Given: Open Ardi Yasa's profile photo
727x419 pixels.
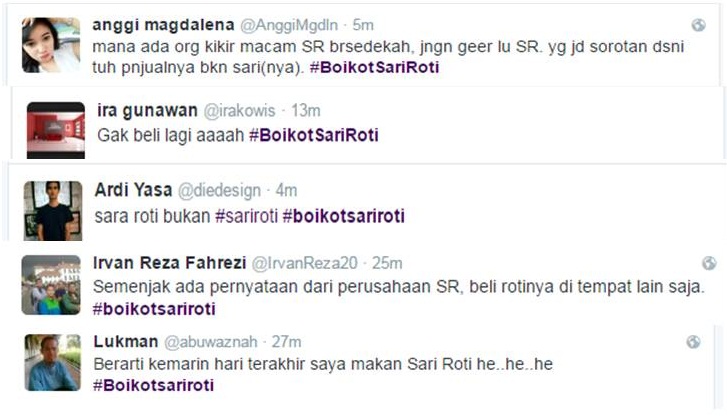Looking at the screenshot, I should tap(53, 211).
